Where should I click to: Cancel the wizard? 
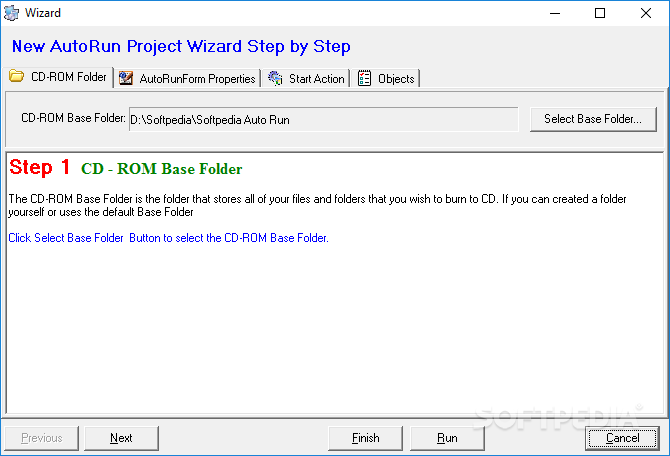pyautogui.click(x=622, y=438)
